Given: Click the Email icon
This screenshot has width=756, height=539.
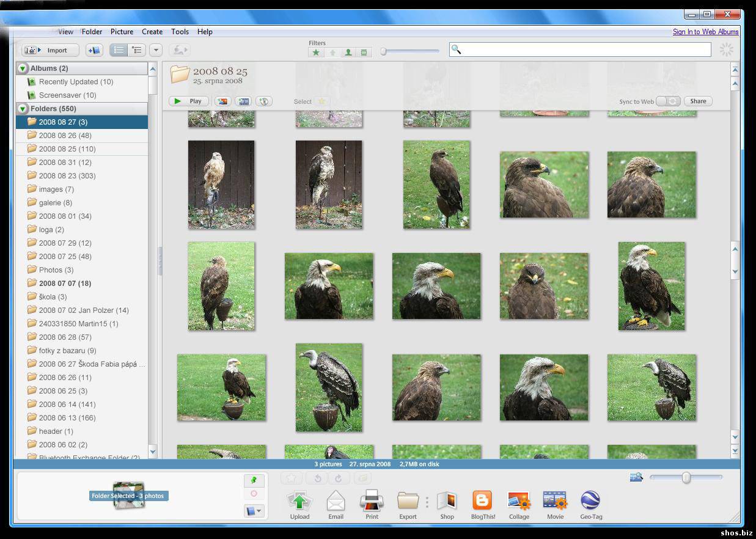Looking at the screenshot, I should pos(336,501).
